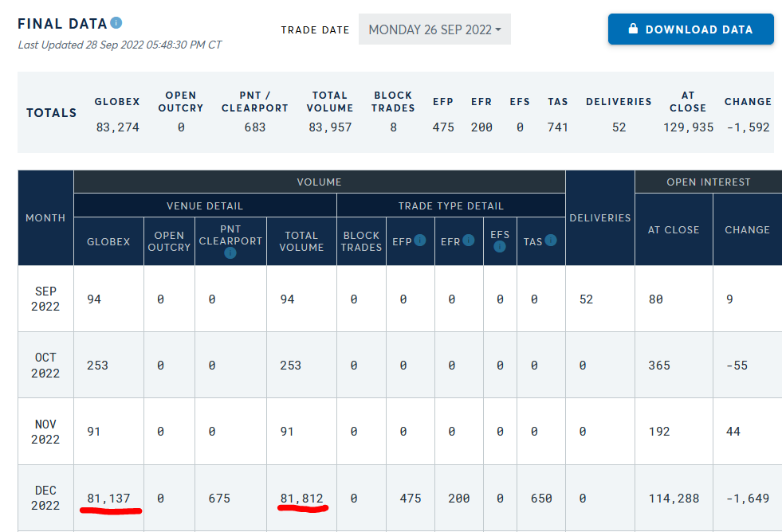This screenshot has height=532, width=782.
Task: Click the SEP 2022 At Close value 80
Action: point(656,299)
